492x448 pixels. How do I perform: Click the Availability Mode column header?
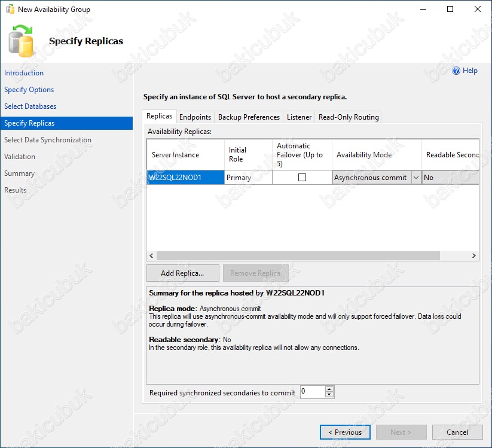[x=377, y=155]
